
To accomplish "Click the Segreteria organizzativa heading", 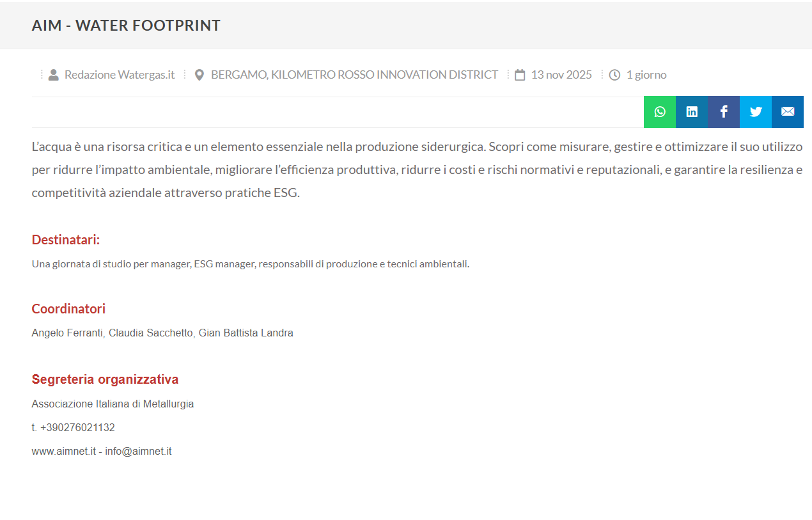I will point(105,379).
